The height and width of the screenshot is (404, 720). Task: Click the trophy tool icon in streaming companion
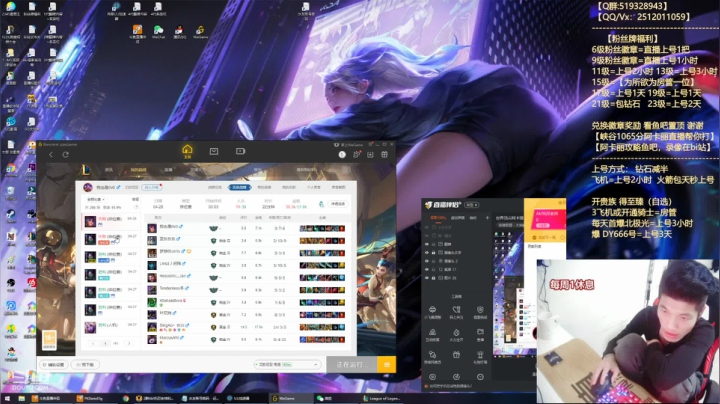[480, 354]
